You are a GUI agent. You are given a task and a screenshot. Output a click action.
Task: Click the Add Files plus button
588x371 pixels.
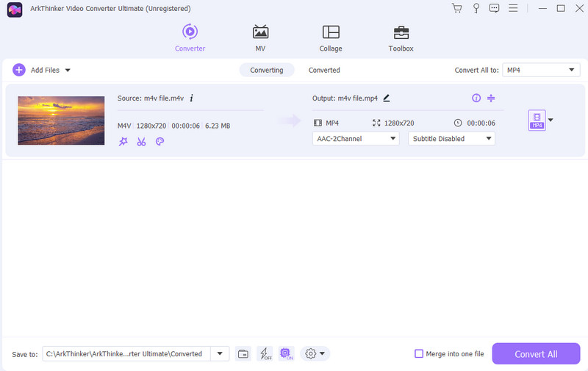click(x=19, y=70)
